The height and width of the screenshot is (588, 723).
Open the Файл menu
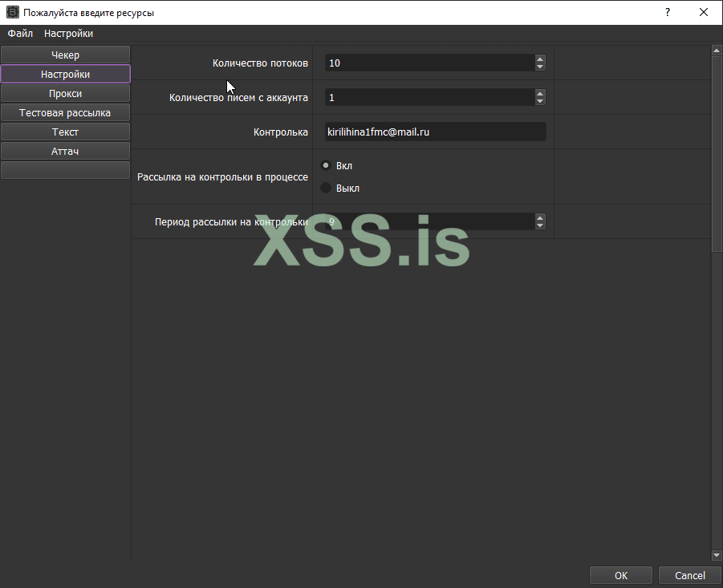pos(20,34)
